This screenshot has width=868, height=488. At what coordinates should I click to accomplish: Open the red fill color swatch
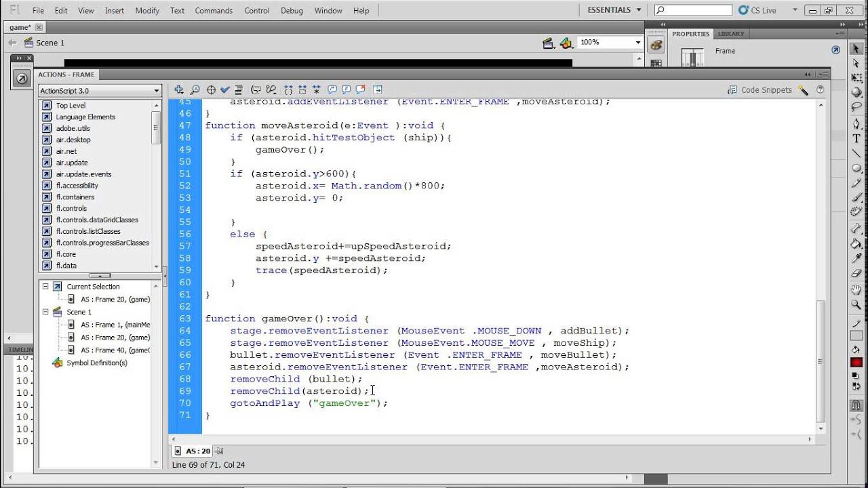pyautogui.click(x=856, y=363)
